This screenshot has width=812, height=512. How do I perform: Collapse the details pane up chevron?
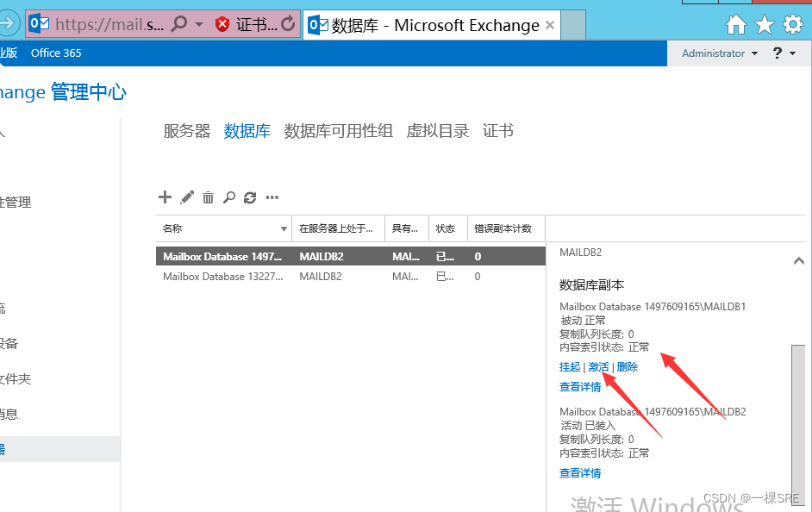tap(798, 261)
